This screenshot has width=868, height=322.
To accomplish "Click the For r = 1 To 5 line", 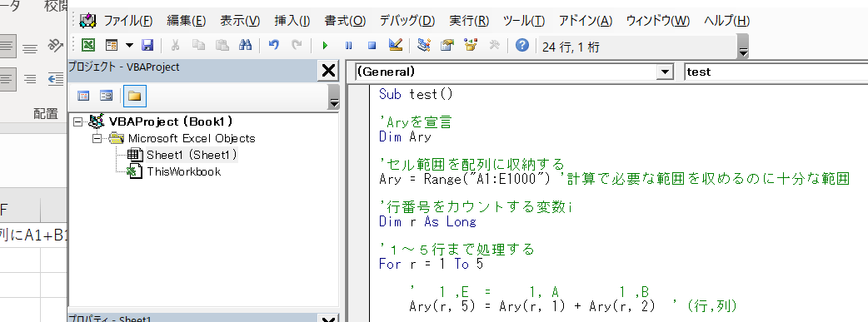I will pos(432,265).
